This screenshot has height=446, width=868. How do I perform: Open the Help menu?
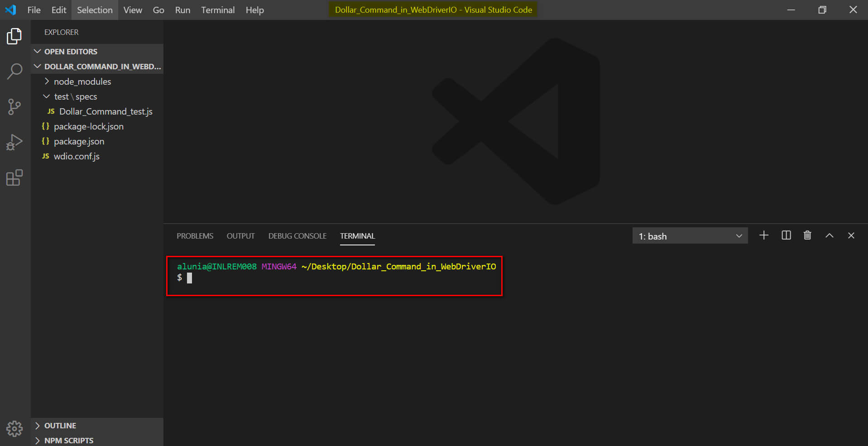click(255, 10)
